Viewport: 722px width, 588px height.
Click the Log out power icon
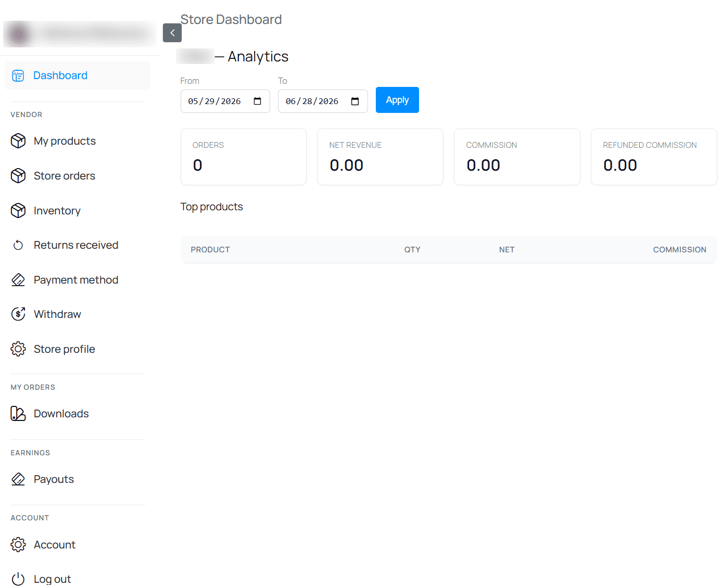point(18,579)
